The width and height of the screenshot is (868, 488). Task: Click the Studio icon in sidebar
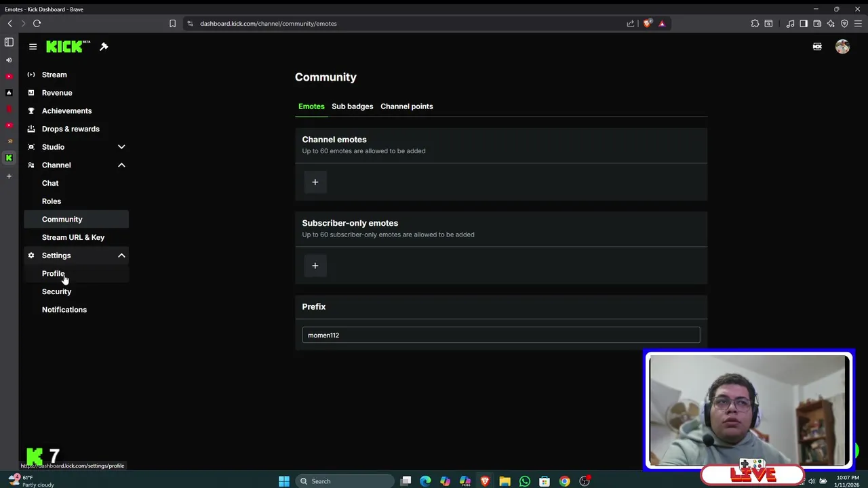point(31,147)
